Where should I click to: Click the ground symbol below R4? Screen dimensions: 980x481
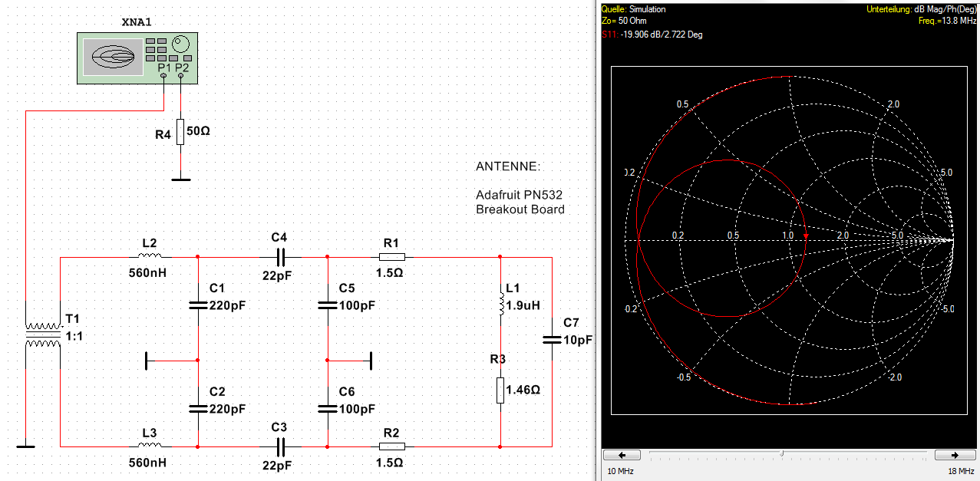click(180, 180)
